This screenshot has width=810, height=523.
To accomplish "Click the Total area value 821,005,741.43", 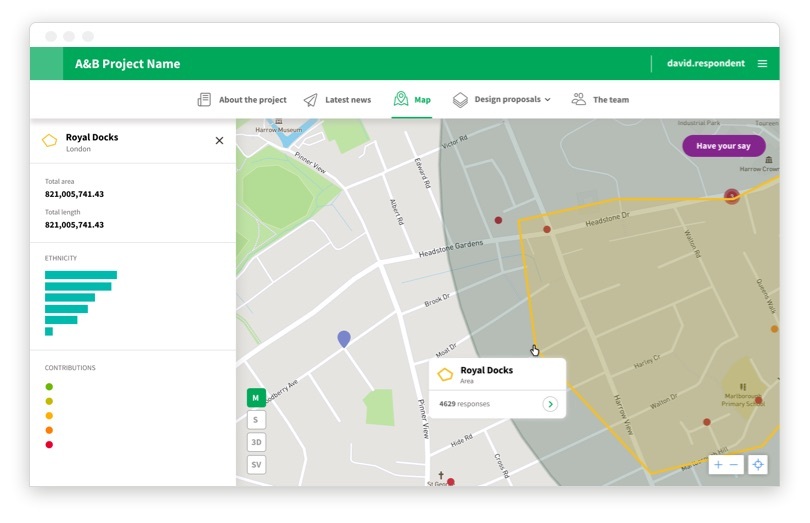I will coord(74,194).
